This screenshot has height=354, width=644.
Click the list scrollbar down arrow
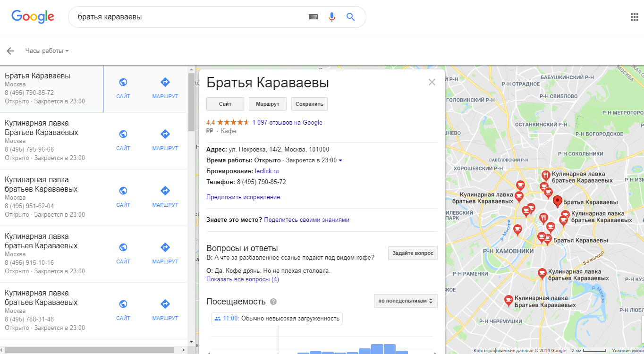191,342
